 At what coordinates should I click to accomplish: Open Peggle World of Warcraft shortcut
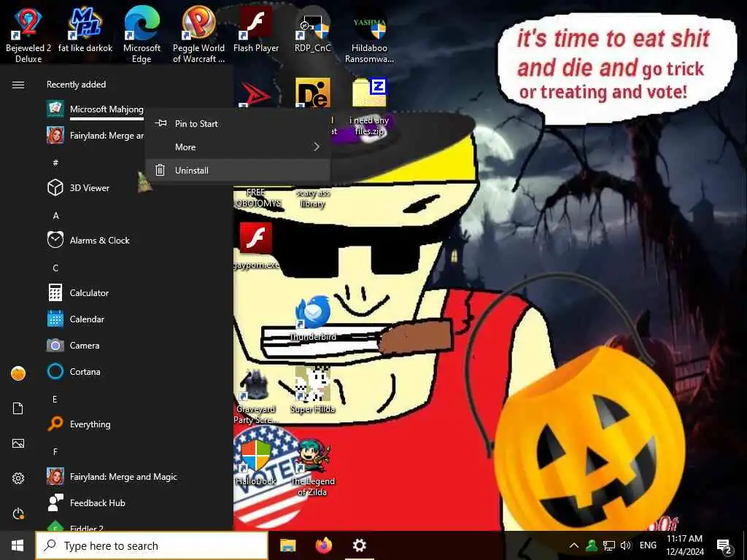(x=198, y=32)
